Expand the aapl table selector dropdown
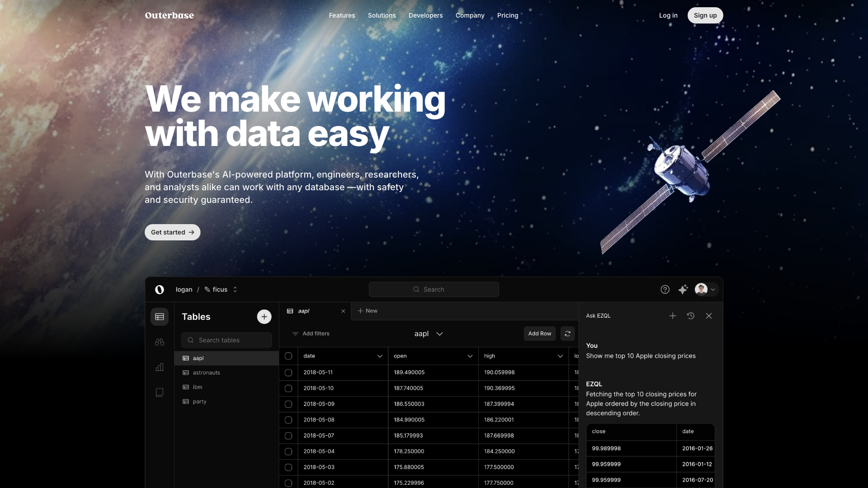This screenshot has width=868, height=488. (439, 333)
